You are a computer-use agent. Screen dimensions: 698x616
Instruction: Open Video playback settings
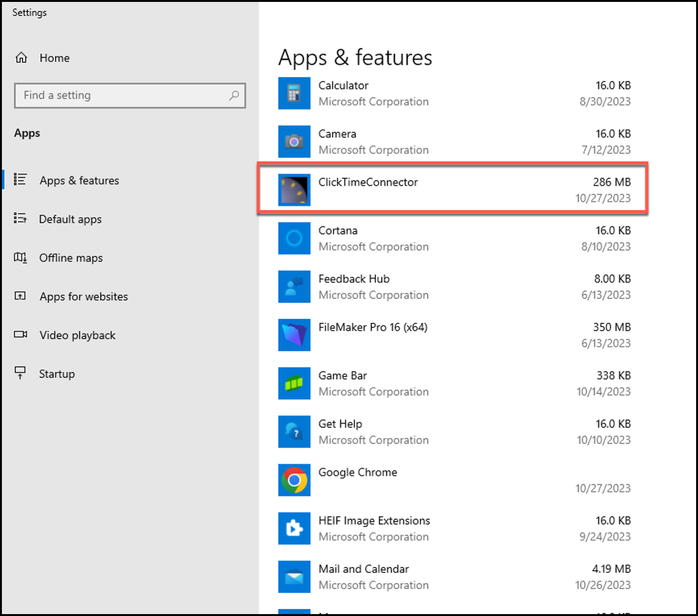pyautogui.click(x=77, y=335)
